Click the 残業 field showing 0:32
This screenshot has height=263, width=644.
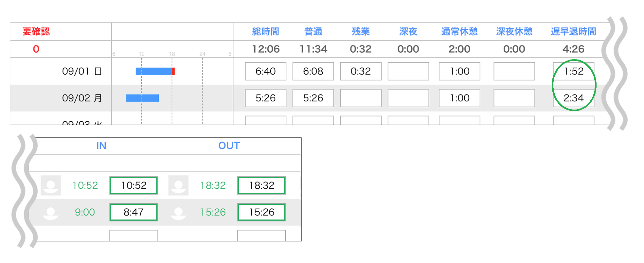[361, 71]
